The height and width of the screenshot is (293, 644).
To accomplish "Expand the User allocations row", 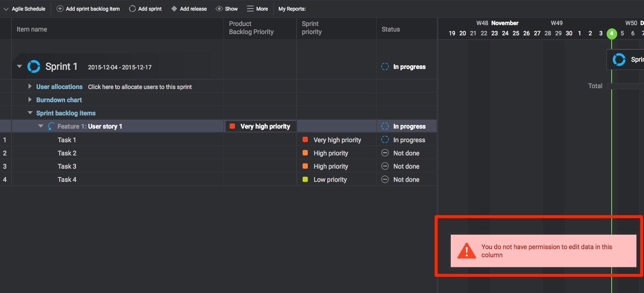I will [x=30, y=86].
